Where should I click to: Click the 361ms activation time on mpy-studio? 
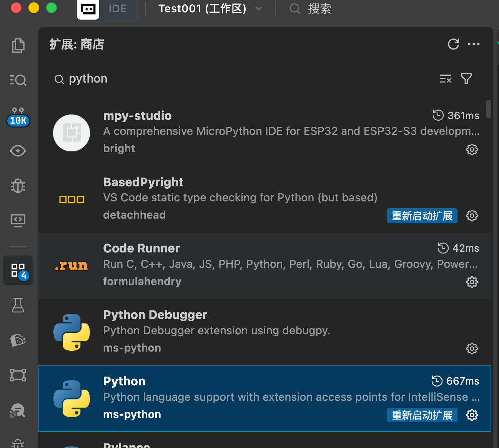456,115
